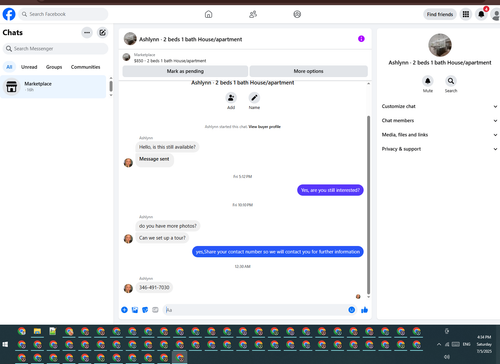Click More options button
500x364 pixels.
pyautogui.click(x=309, y=71)
